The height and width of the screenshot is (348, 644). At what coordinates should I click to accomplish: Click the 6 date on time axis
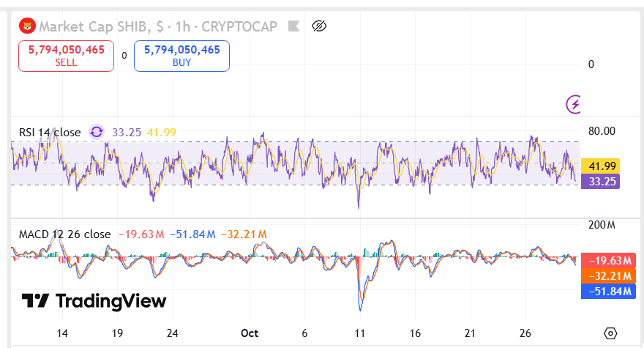pos(304,333)
